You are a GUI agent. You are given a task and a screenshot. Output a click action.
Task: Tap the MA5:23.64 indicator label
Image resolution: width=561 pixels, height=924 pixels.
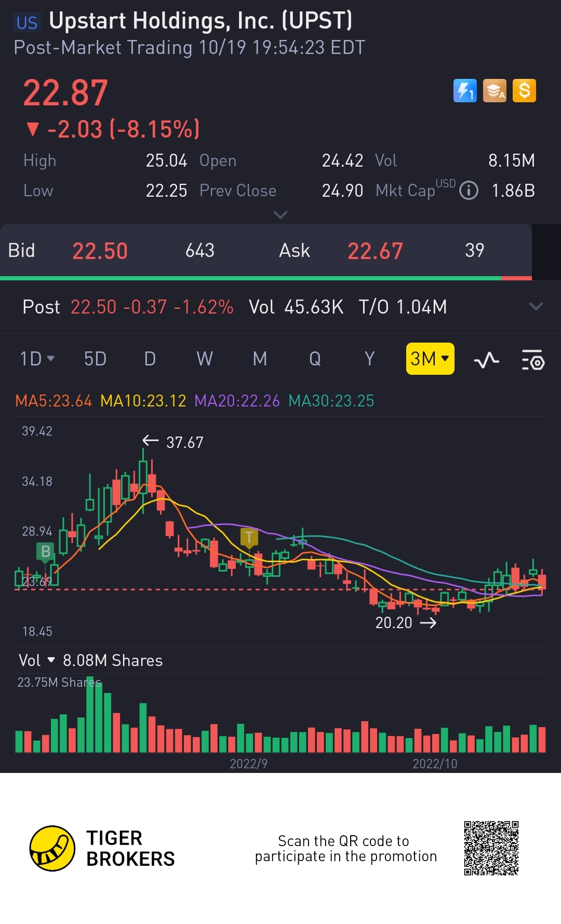[x=54, y=401]
